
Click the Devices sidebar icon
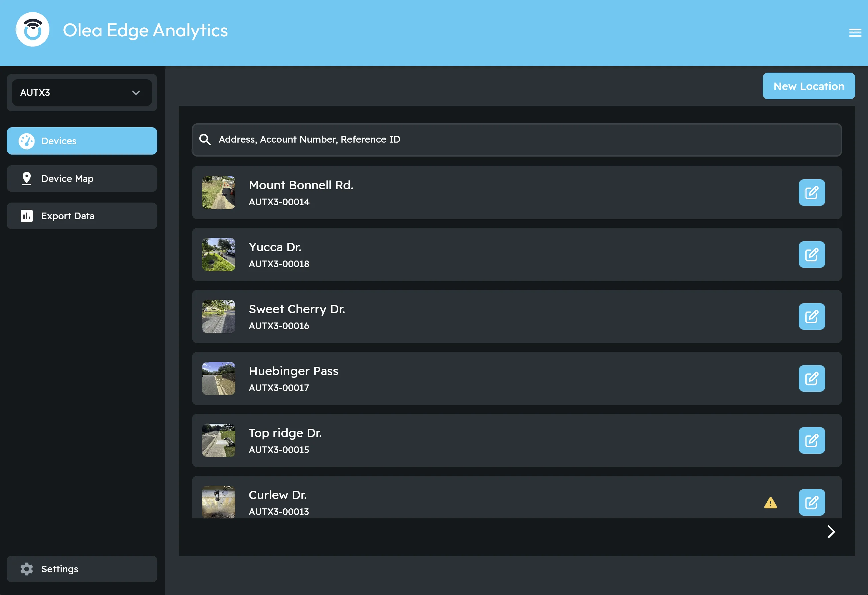27,141
